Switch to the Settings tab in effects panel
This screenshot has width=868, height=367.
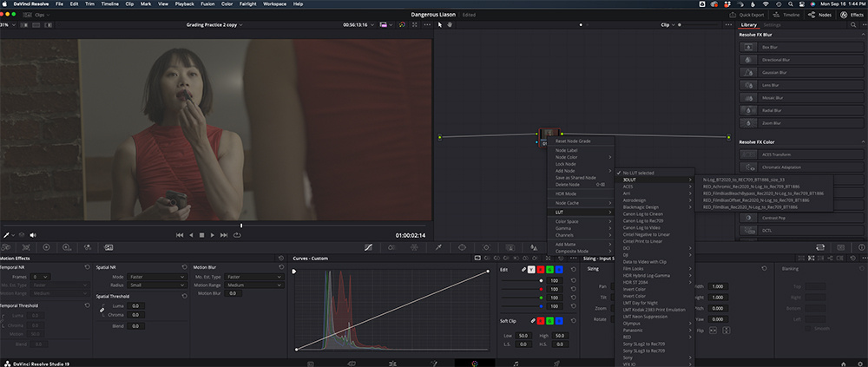[773, 25]
